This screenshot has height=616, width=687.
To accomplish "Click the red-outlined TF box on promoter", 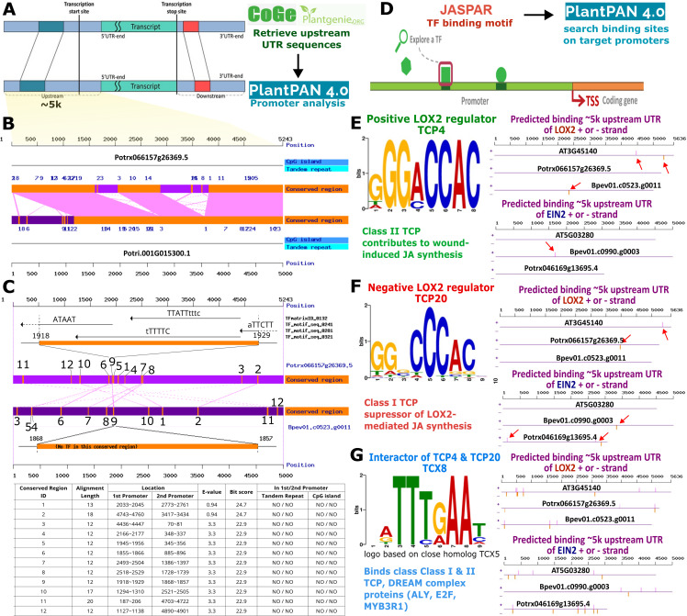I will 445,74.
